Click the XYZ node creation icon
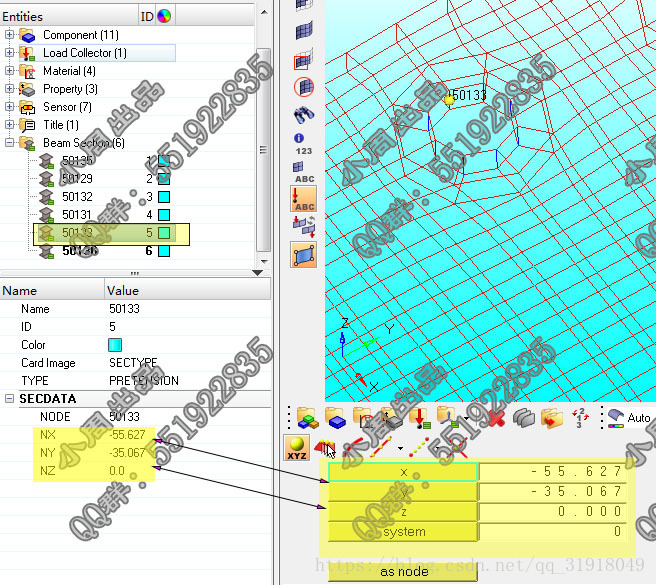656x585 pixels. coord(297,446)
